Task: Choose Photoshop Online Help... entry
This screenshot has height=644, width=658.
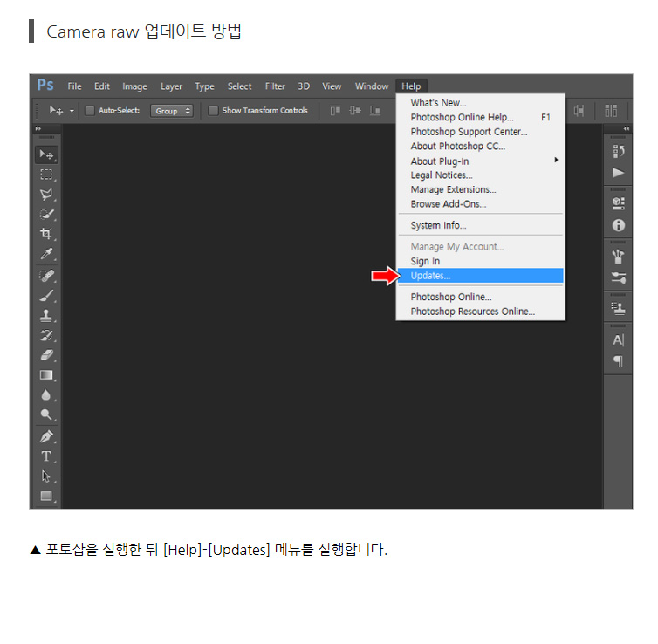Action: point(481,117)
